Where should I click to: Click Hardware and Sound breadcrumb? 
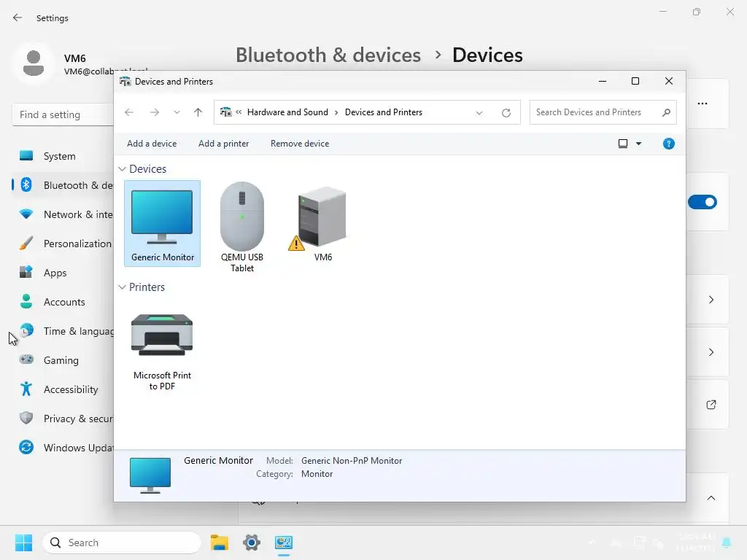click(287, 112)
